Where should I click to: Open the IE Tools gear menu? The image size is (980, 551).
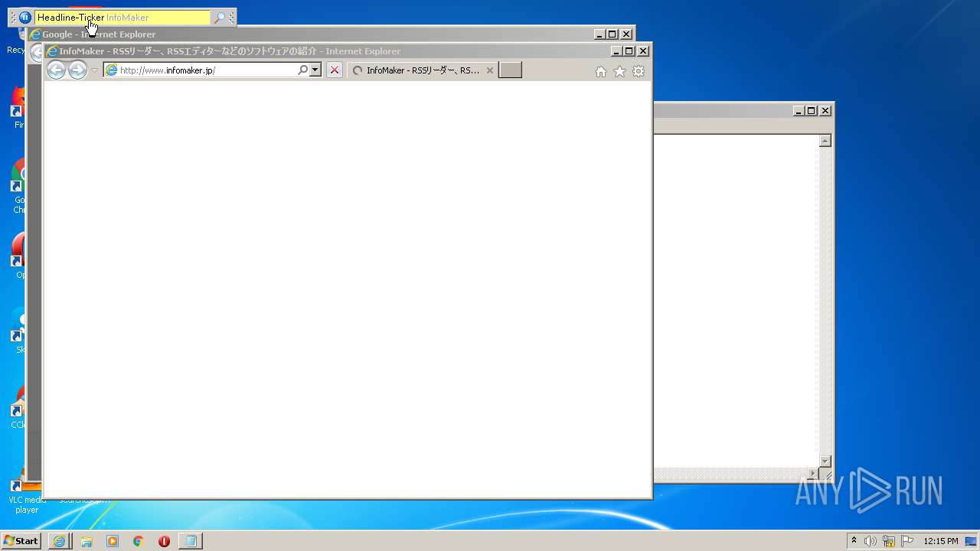coord(639,71)
